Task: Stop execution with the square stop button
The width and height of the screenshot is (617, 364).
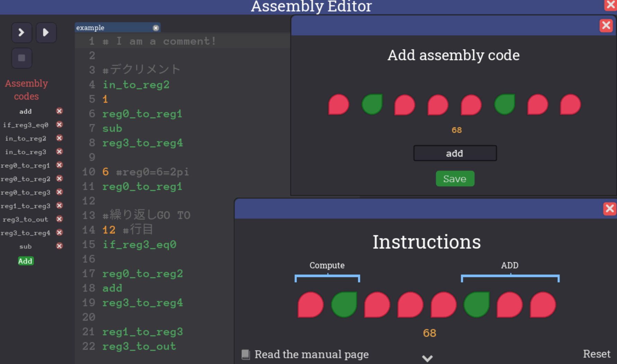Action: (21, 58)
